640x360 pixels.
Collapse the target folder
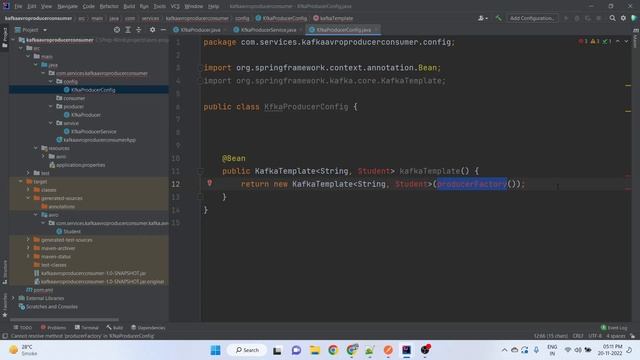(21, 181)
